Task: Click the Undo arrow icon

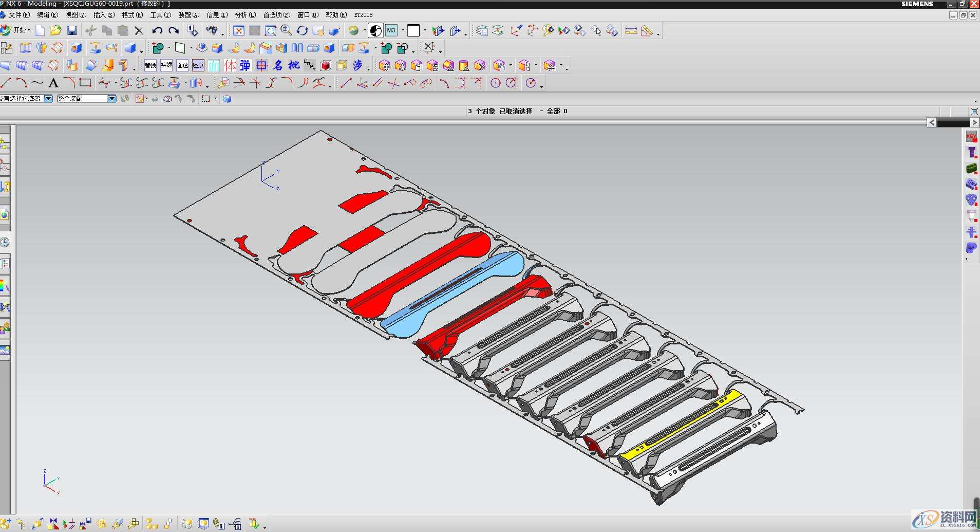Action: pyautogui.click(x=157, y=31)
